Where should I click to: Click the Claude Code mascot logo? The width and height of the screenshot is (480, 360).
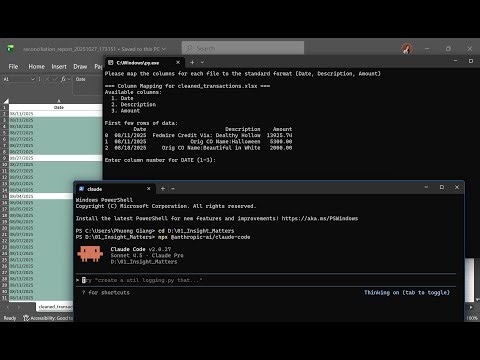point(90,254)
